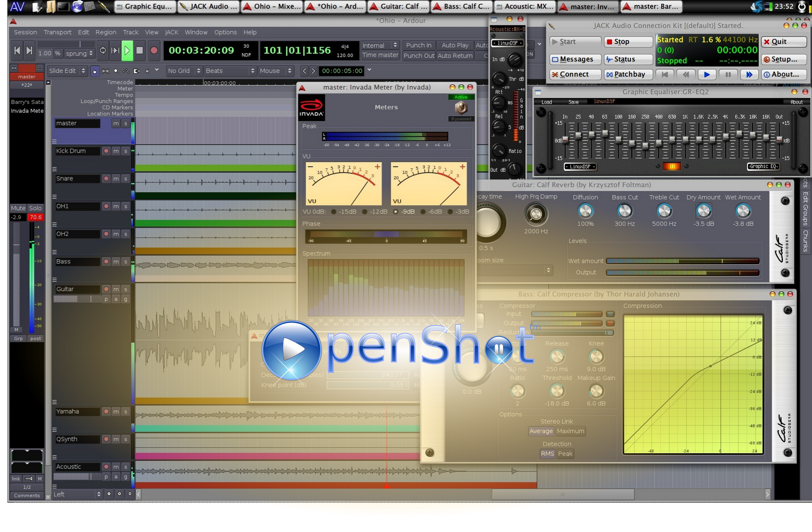Toggle loop playback icon in transport bar

[x=103, y=51]
